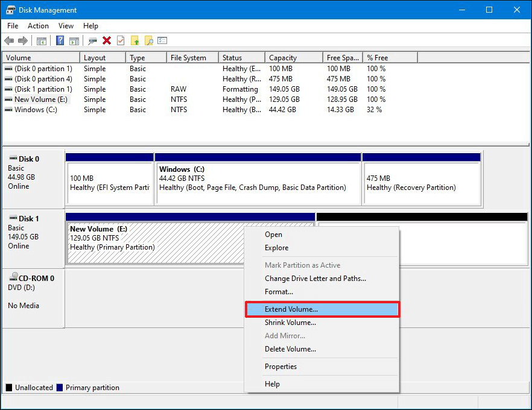
Task: Open the Action menu
Action: (38, 26)
